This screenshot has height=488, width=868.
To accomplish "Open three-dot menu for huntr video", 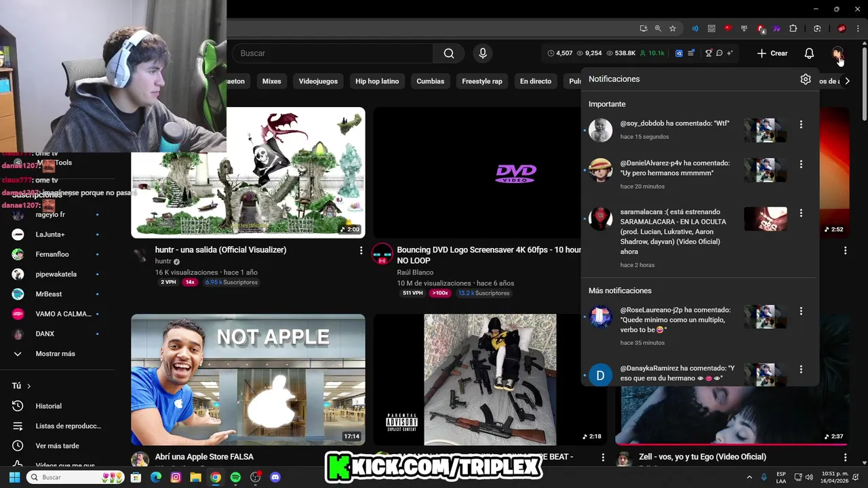I will pyautogui.click(x=361, y=251).
